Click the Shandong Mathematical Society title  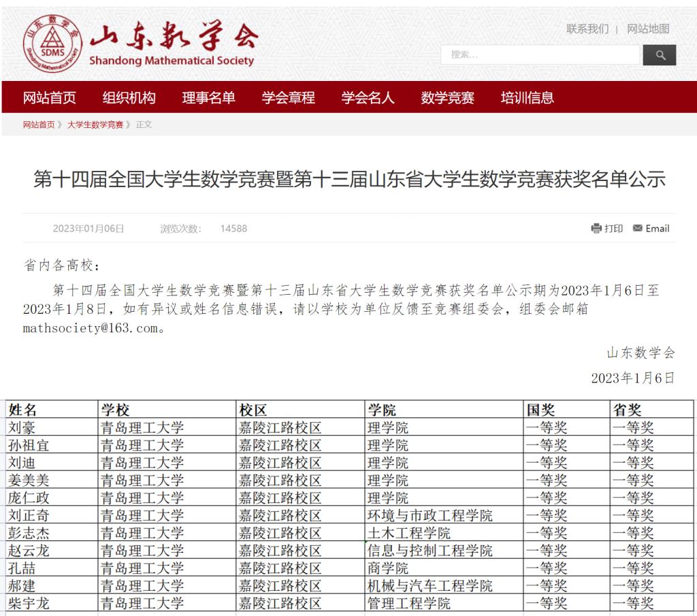click(172, 61)
